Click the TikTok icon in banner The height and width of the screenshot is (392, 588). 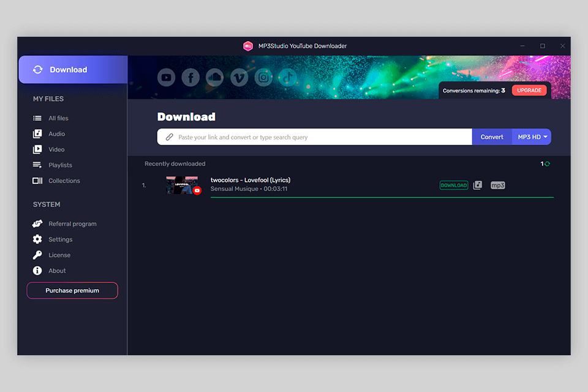287,77
